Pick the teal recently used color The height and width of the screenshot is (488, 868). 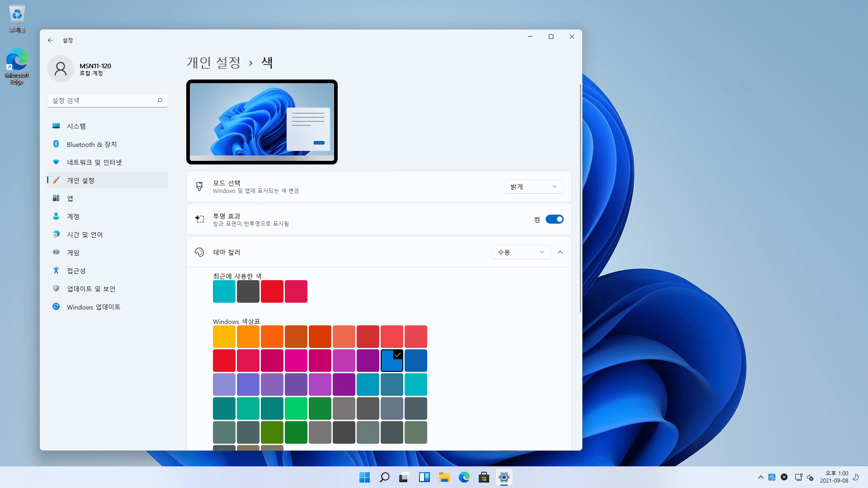224,291
